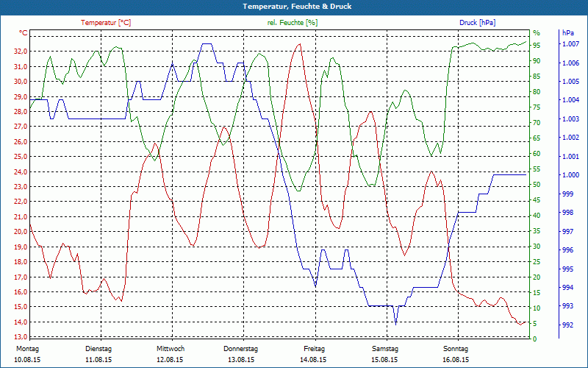Click the 'Donnerstag' day label
The width and height of the screenshot is (588, 368).
[241, 349]
